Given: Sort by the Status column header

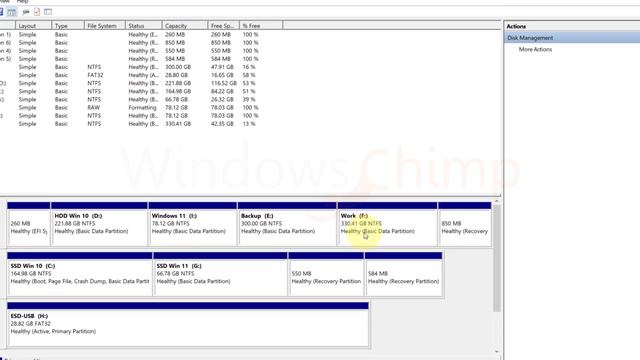Looking at the screenshot, I should [143, 26].
